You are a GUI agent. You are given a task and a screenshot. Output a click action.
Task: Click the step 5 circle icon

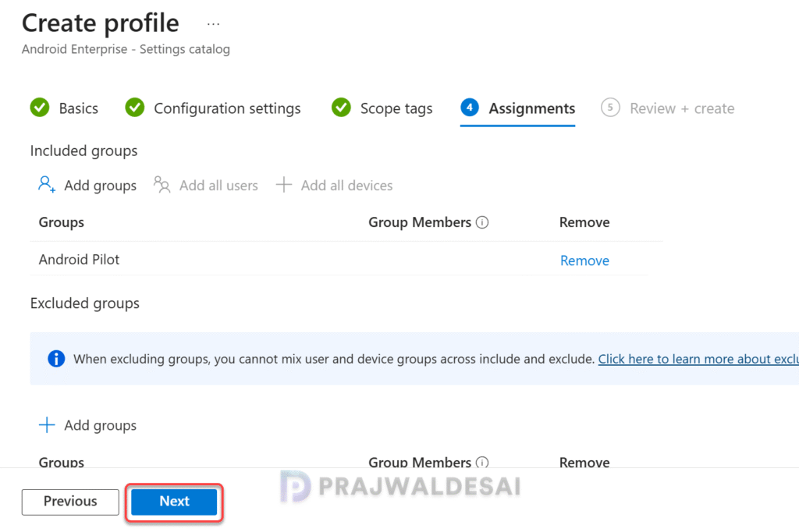[x=610, y=108]
